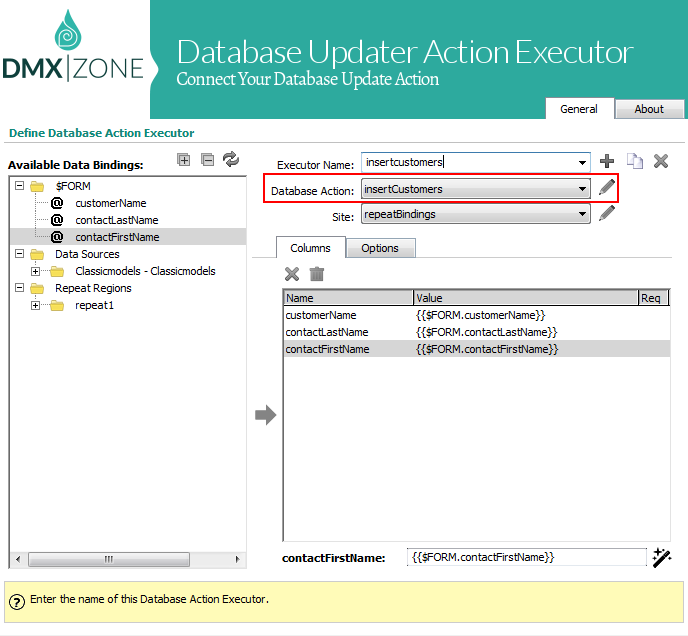Focus the contactFirstName value input field
Image resolution: width=688 pixels, height=636 pixels.
527,557
